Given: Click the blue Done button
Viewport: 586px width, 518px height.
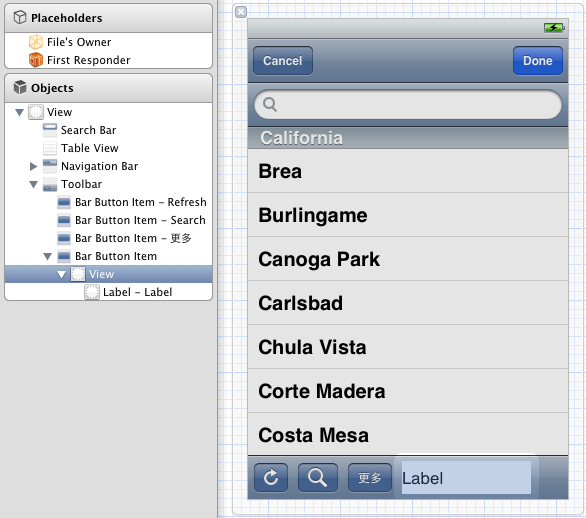Looking at the screenshot, I should (538, 61).
